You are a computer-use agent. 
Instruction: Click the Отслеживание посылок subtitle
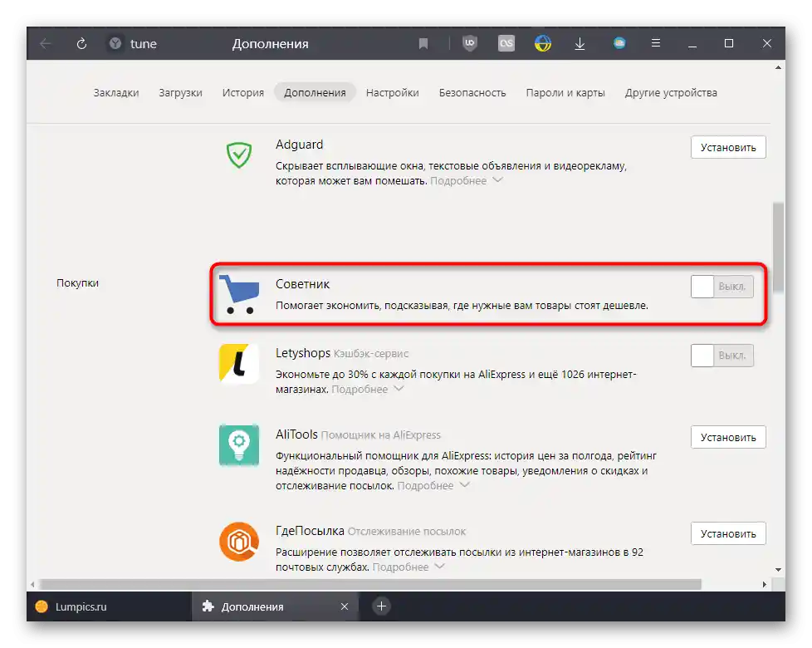click(407, 532)
